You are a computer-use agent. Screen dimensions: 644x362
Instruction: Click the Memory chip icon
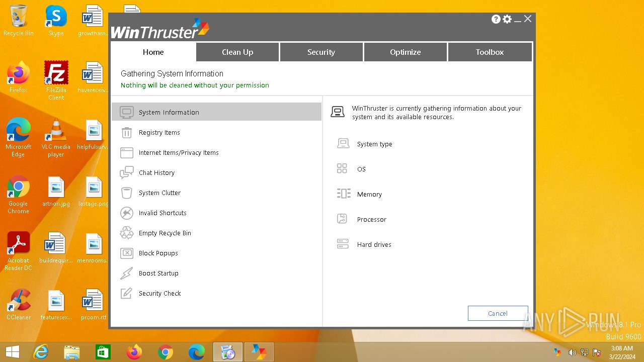[x=344, y=194]
